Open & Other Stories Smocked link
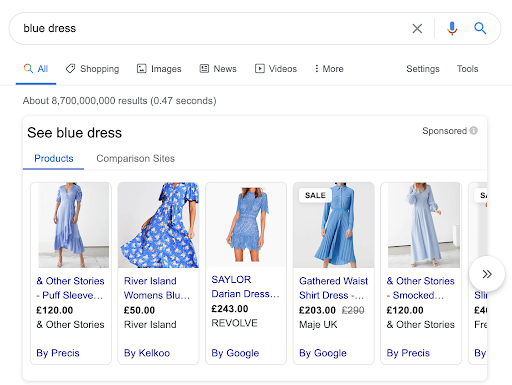512x385 pixels. click(x=420, y=288)
